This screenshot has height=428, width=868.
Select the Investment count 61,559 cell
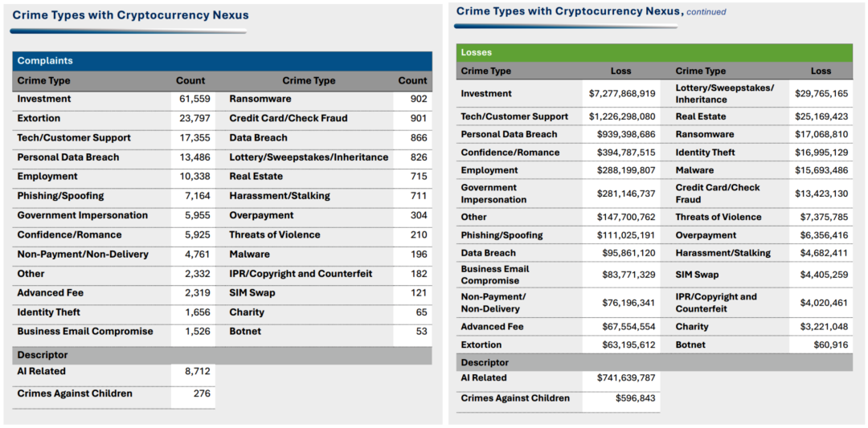(193, 100)
